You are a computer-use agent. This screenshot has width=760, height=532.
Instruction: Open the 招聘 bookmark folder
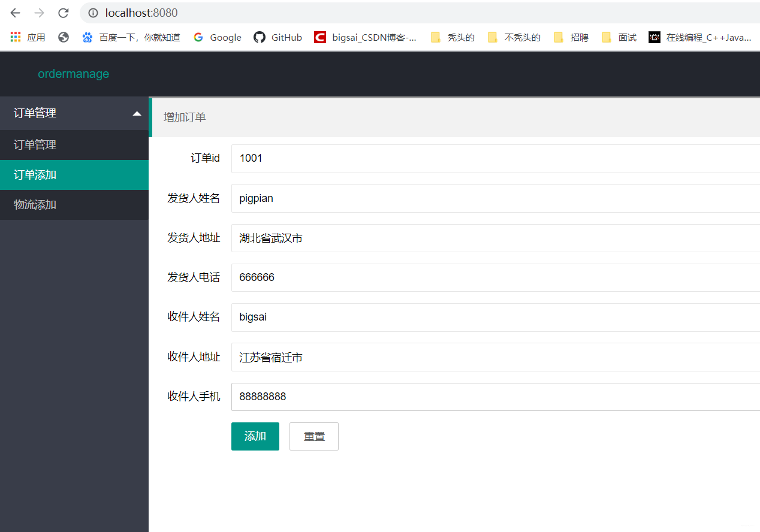[570, 37]
